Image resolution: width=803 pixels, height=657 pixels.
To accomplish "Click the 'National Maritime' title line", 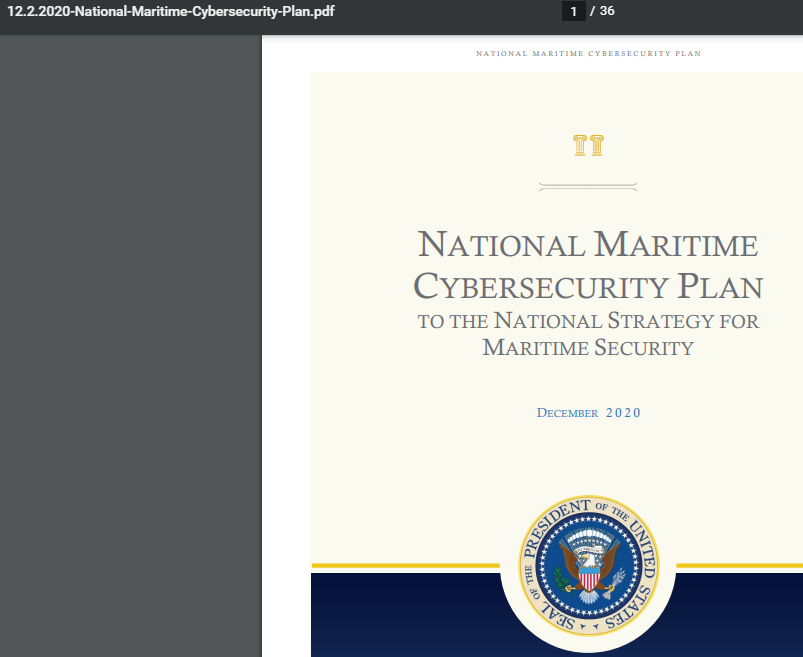I will click(x=588, y=244).
